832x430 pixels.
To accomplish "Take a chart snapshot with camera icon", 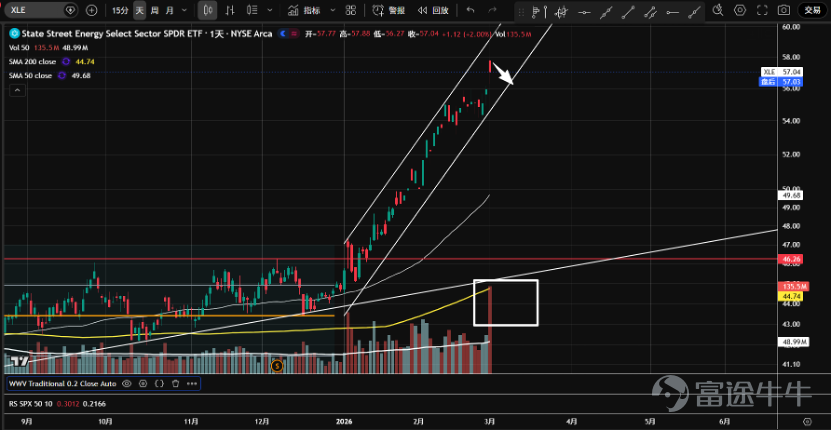I will pyautogui.click(x=783, y=10).
